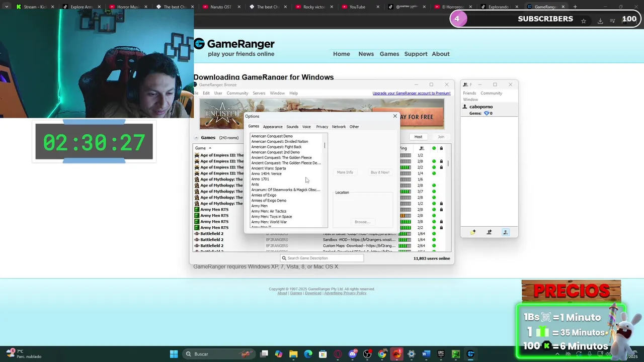Switch to the Appearance tab in Options
The height and width of the screenshot is (362, 644).
[x=273, y=127]
